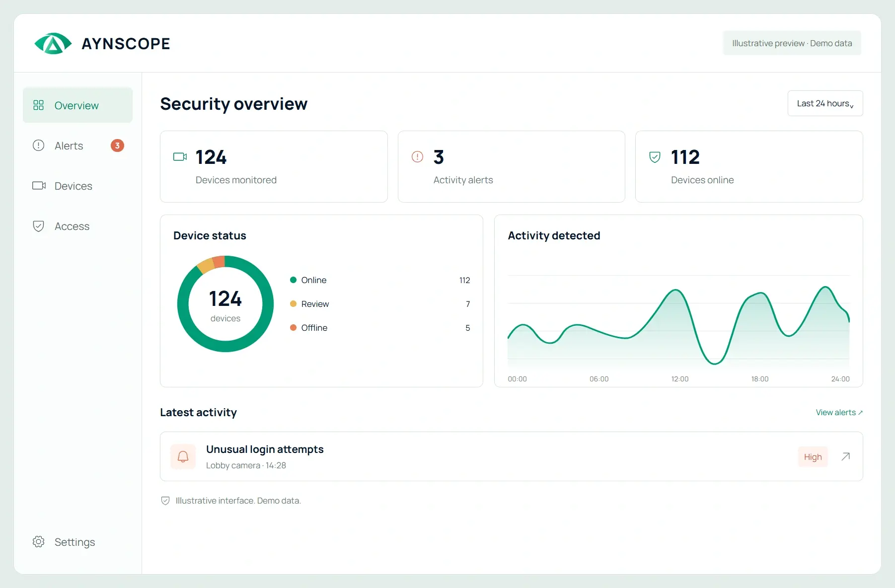Screen dimensions: 895x588
Task: Click the orange Offline legend dot
Action: click(x=293, y=328)
